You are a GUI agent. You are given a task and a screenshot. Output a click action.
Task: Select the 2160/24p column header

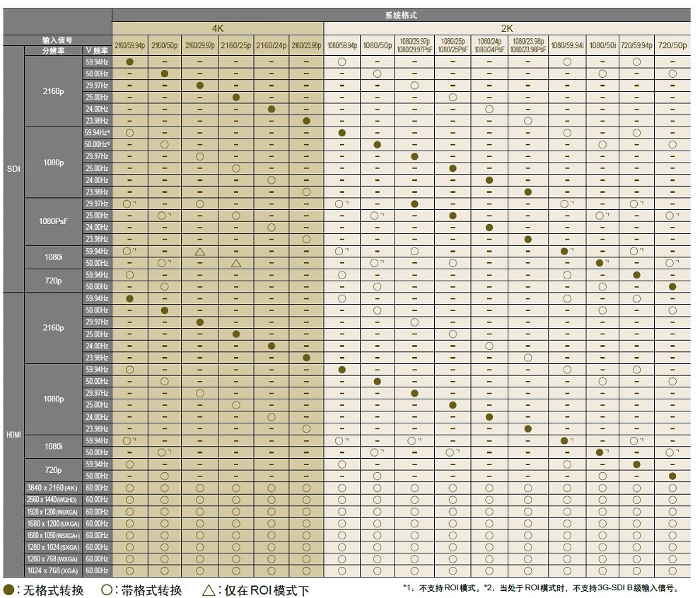(x=272, y=45)
